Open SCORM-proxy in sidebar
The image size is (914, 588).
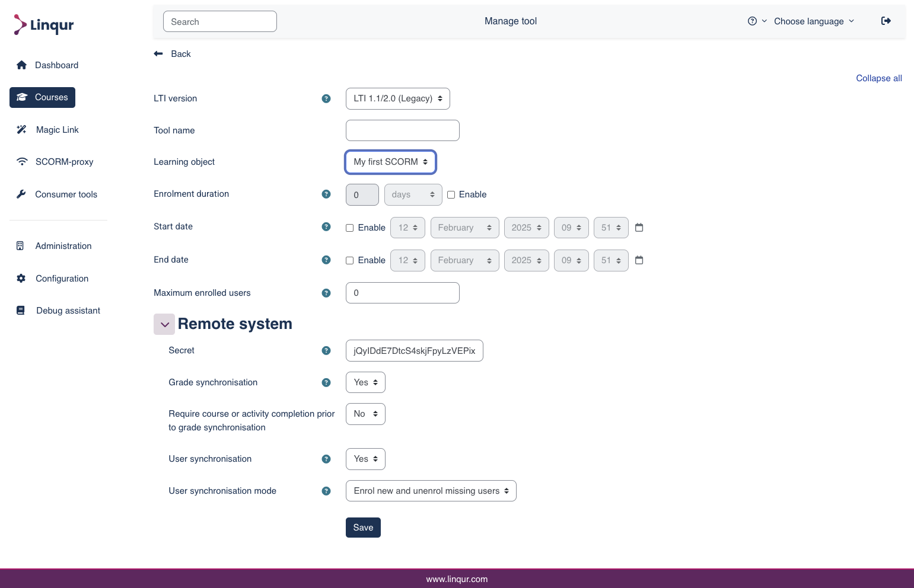(55, 162)
